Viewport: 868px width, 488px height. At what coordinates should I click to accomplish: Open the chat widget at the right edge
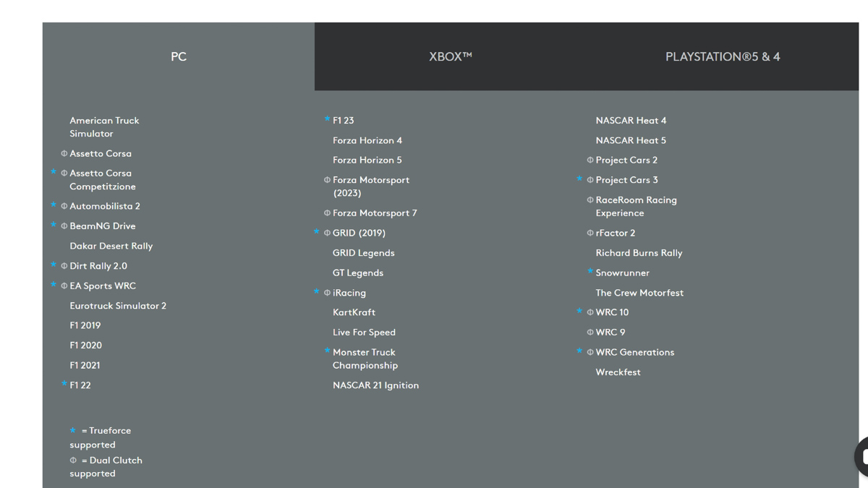click(x=861, y=456)
